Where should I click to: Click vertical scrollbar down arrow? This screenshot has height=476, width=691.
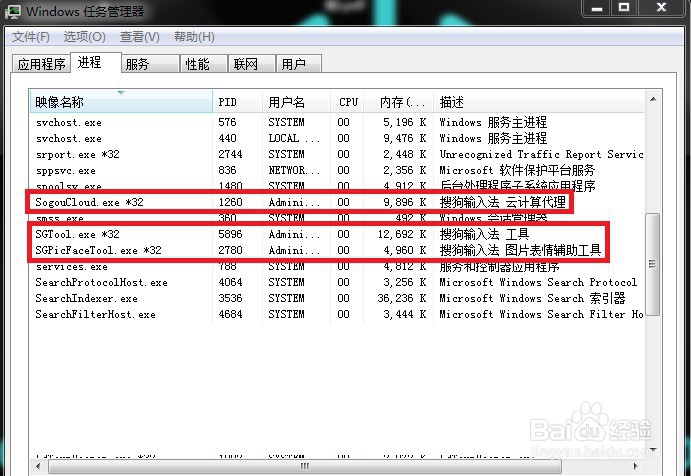click(653, 450)
